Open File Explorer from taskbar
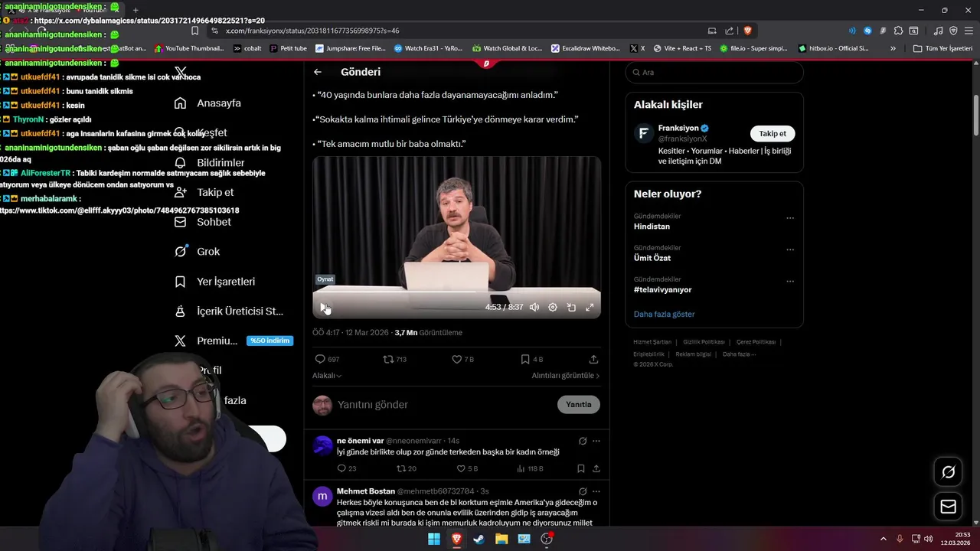The image size is (980, 551). point(501,539)
